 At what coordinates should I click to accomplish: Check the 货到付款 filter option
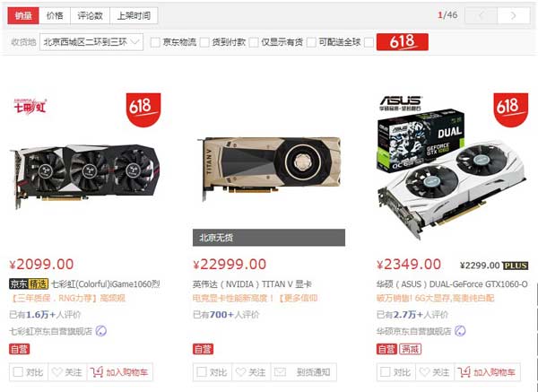(204, 42)
